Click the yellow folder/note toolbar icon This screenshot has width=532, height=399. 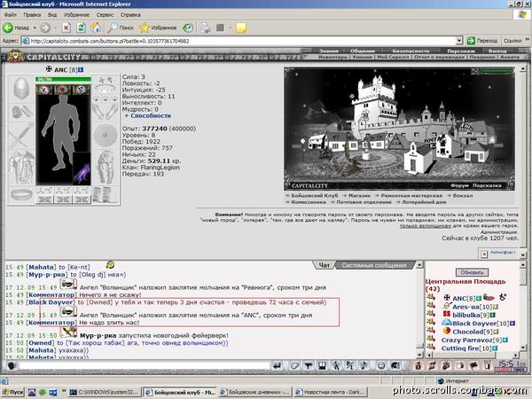[241, 27]
